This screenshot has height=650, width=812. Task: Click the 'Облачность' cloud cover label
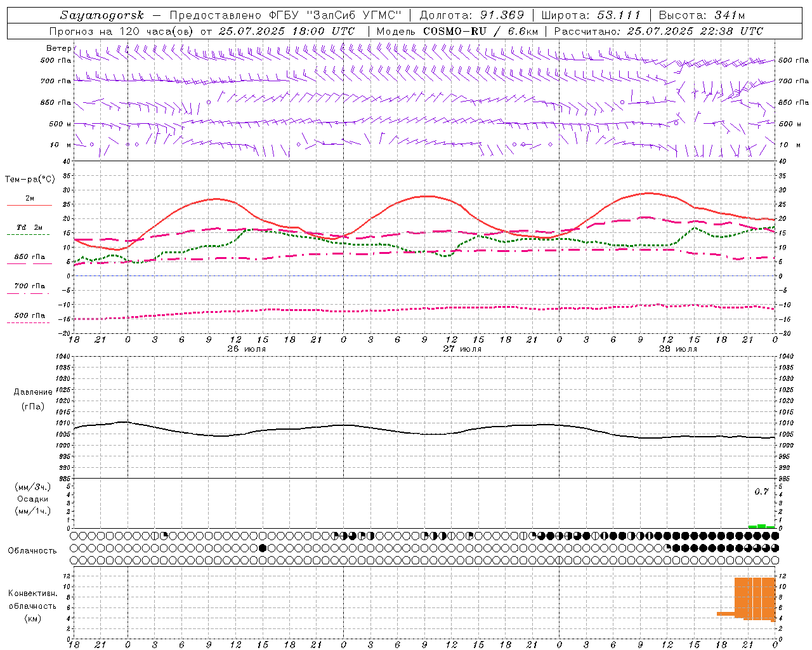[32, 551]
